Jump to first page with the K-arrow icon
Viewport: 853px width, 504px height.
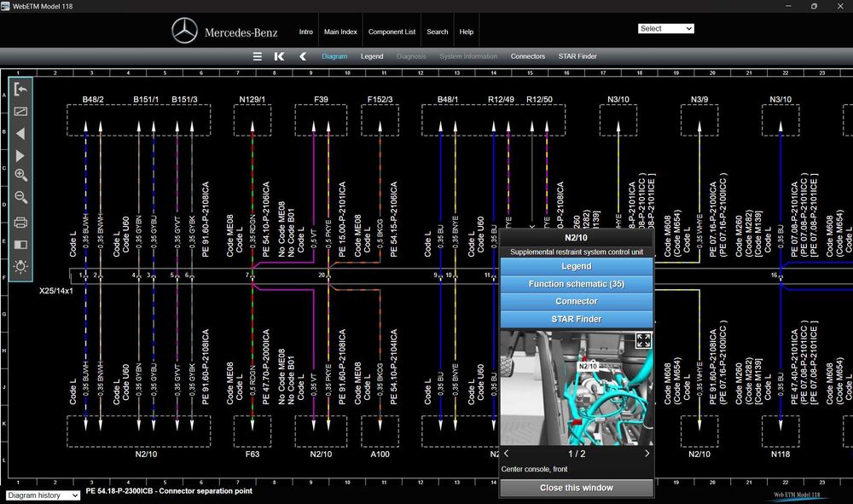[x=279, y=56]
